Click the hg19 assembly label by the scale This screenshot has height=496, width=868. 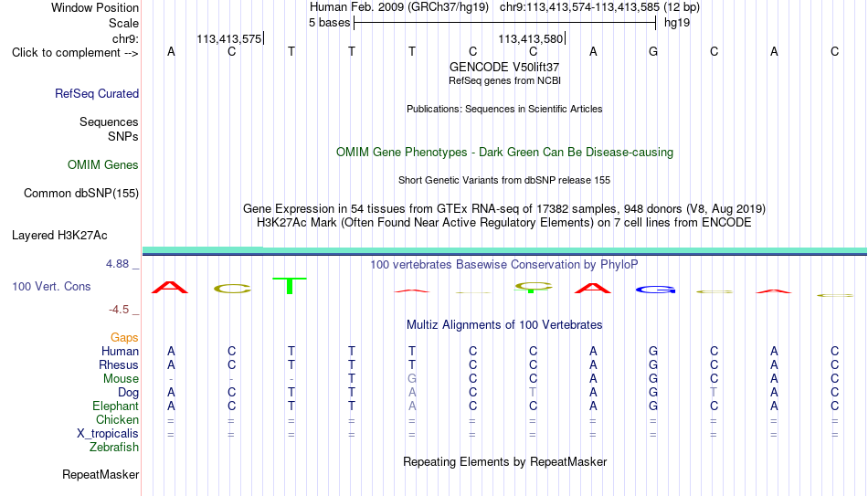point(677,23)
